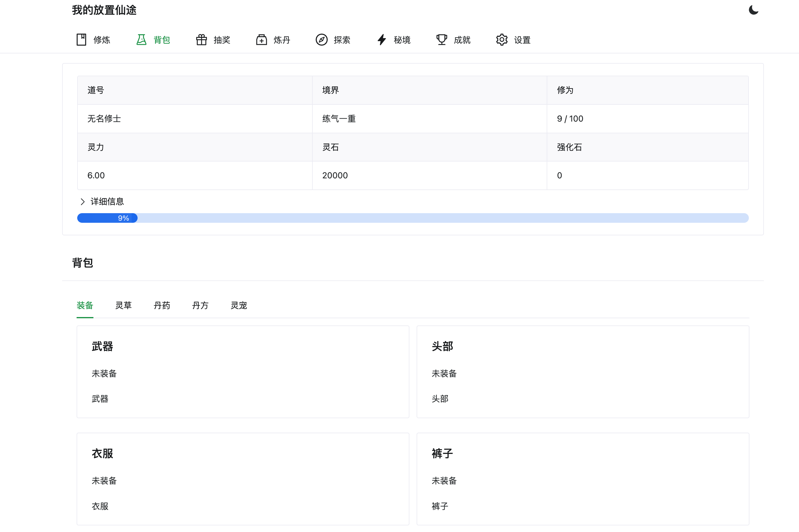The height and width of the screenshot is (532, 799).
Task: Click the 我的放置仙途 title
Action: (104, 10)
